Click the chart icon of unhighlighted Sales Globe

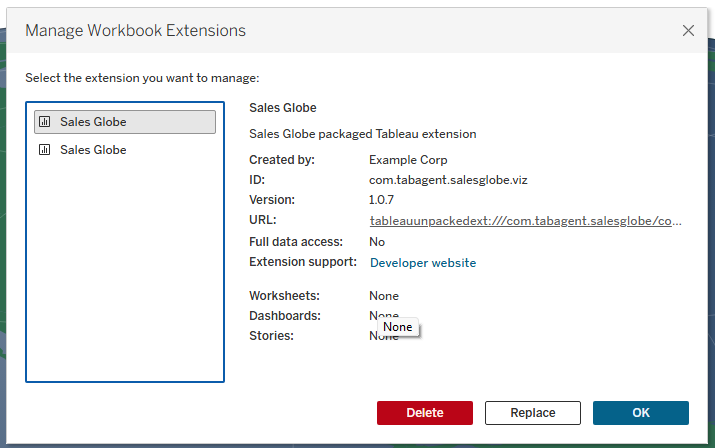point(45,150)
